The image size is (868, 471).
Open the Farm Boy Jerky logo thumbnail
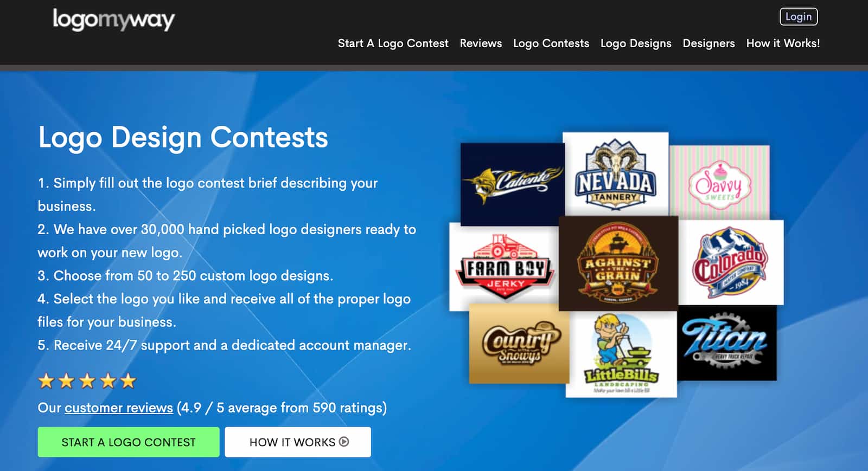click(504, 267)
